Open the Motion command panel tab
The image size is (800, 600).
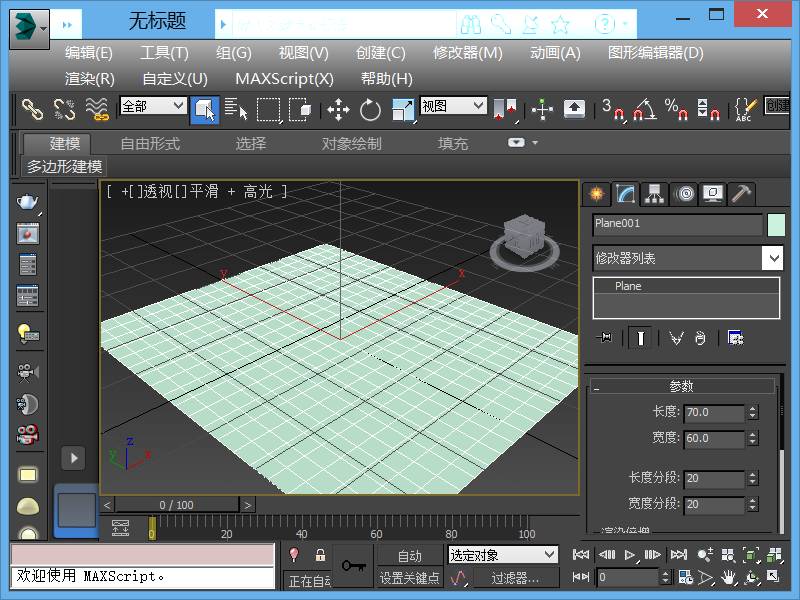[x=685, y=194]
